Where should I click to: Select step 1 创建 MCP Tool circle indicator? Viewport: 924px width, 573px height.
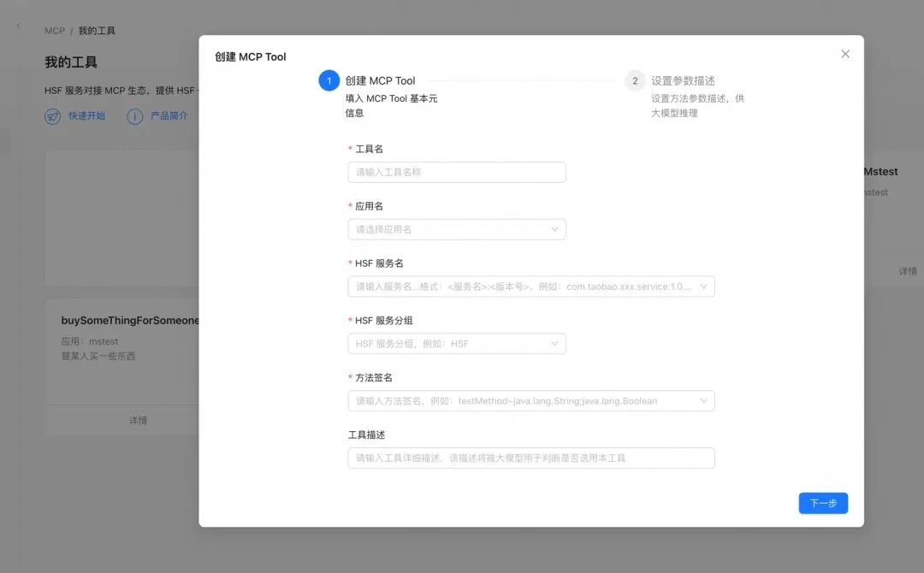click(329, 80)
